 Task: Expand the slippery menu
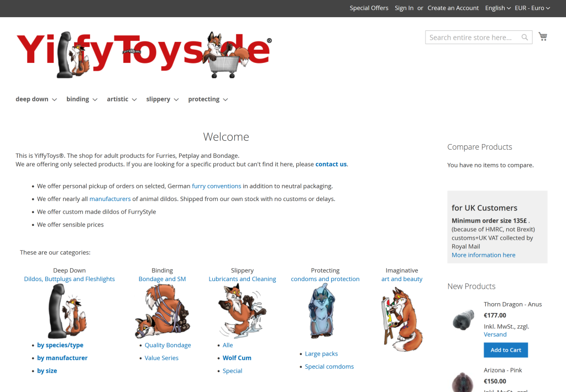(x=163, y=99)
